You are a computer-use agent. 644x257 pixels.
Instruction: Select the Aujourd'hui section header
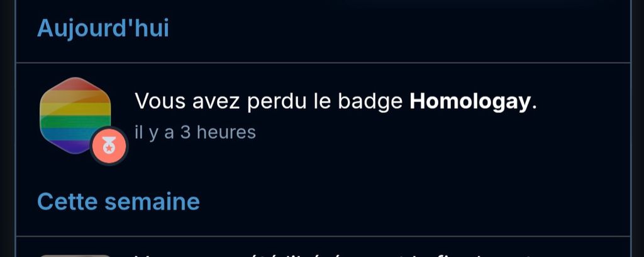click(x=103, y=28)
